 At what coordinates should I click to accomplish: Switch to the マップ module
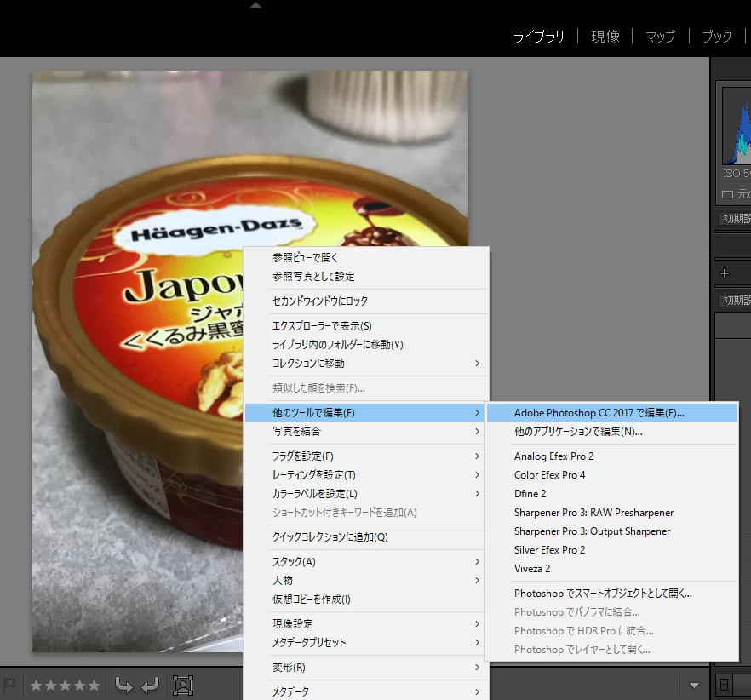click(x=660, y=37)
